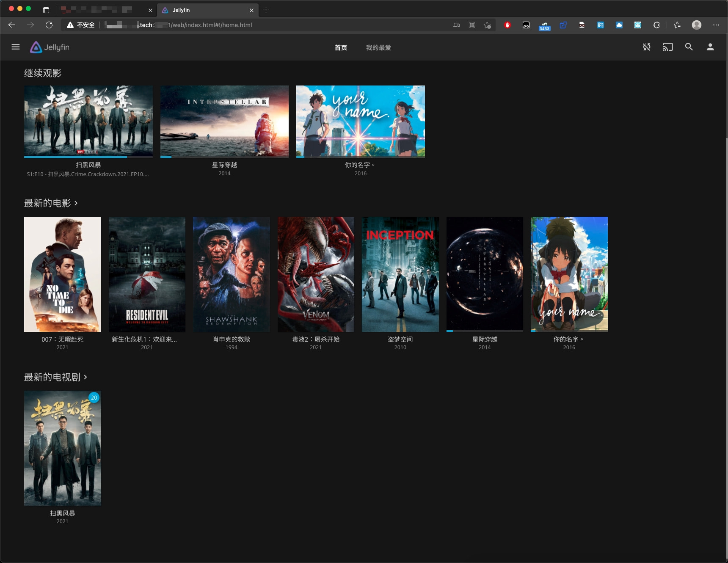Image resolution: width=728 pixels, height=563 pixels.
Task: Open the Resident Evil movie poster
Action: click(x=147, y=274)
